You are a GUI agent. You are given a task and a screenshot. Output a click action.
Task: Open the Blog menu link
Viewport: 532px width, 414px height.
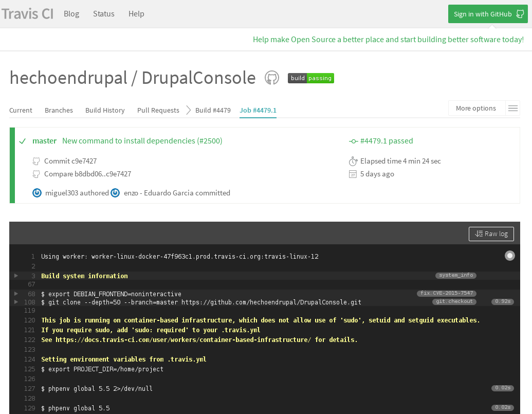71,14
